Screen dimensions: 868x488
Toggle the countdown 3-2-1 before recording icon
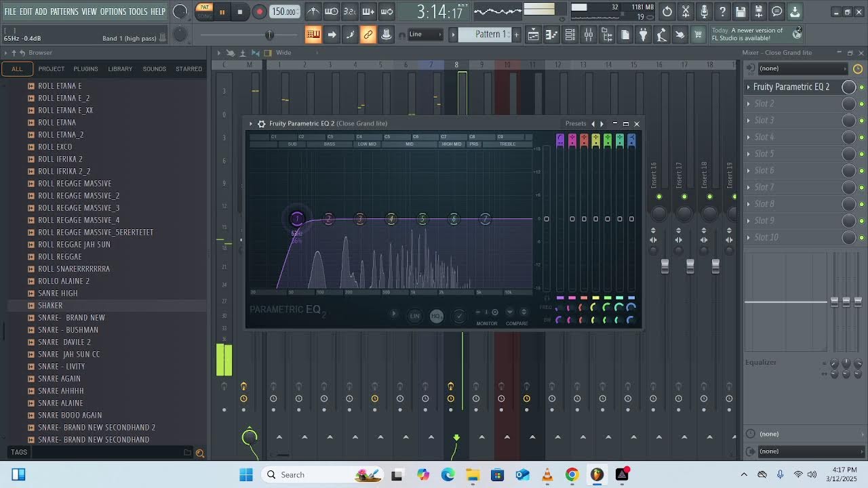[x=350, y=12]
